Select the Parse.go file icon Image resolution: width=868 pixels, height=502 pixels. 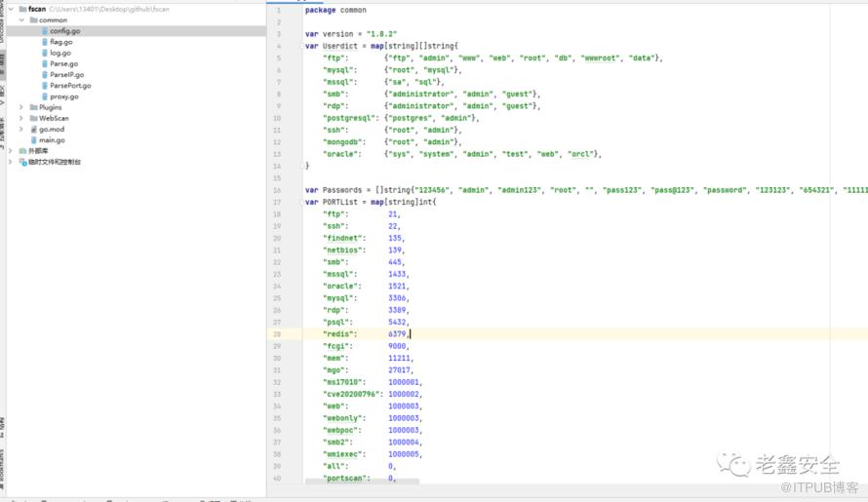44,63
